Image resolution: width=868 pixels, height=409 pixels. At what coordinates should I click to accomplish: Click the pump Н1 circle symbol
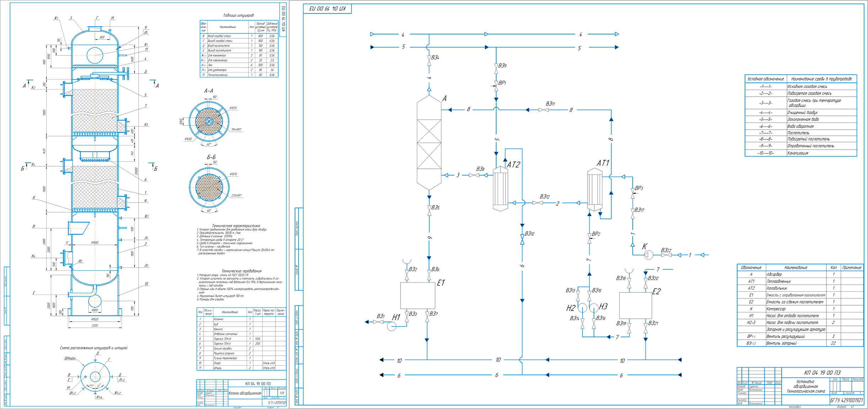(x=391, y=326)
